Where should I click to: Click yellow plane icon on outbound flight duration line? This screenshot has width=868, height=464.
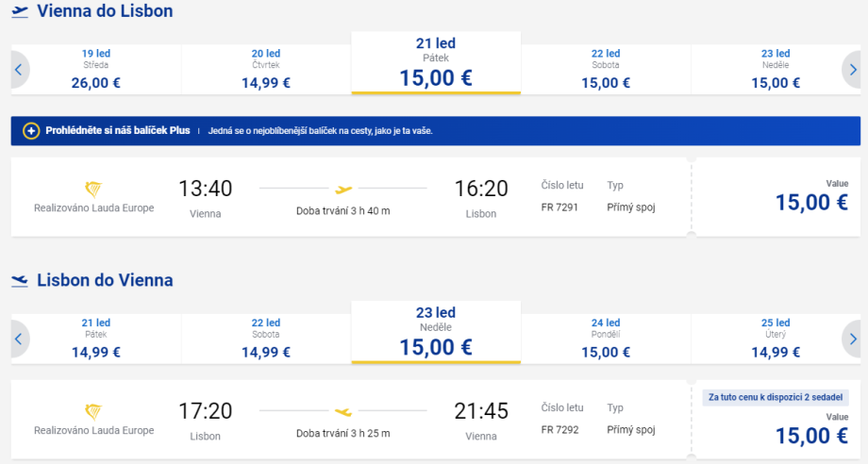(343, 189)
